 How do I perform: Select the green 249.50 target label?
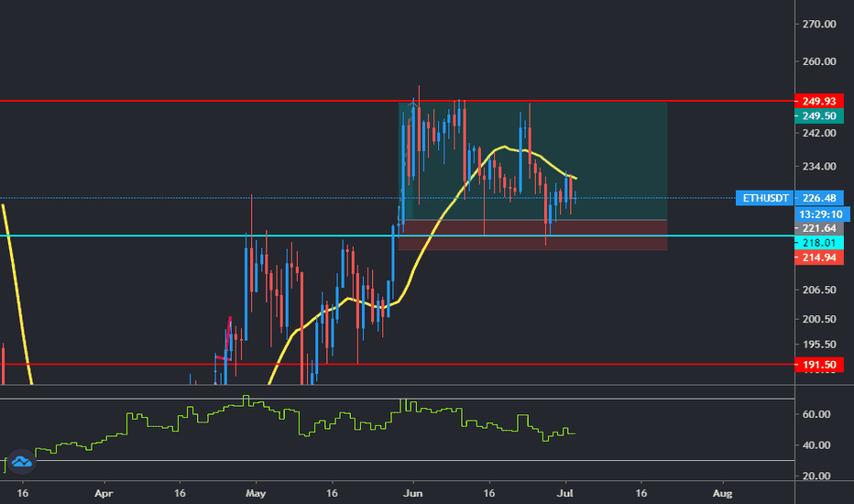point(819,116)
